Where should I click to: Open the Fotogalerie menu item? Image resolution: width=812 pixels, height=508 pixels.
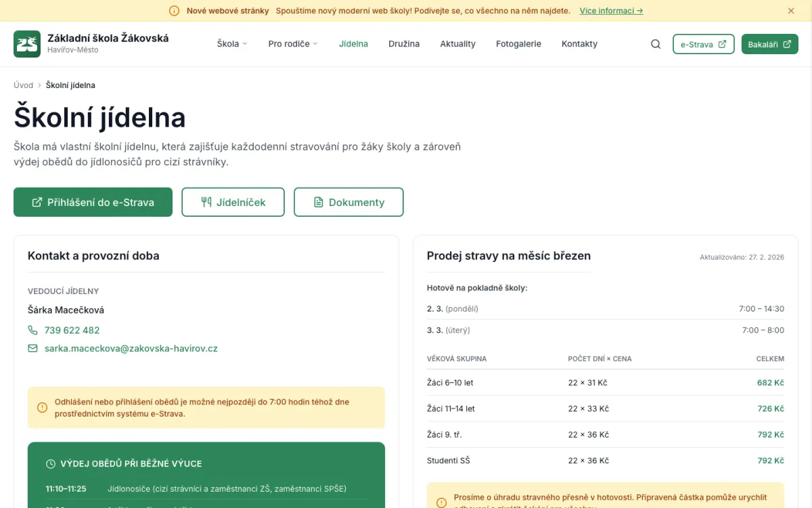518,44
